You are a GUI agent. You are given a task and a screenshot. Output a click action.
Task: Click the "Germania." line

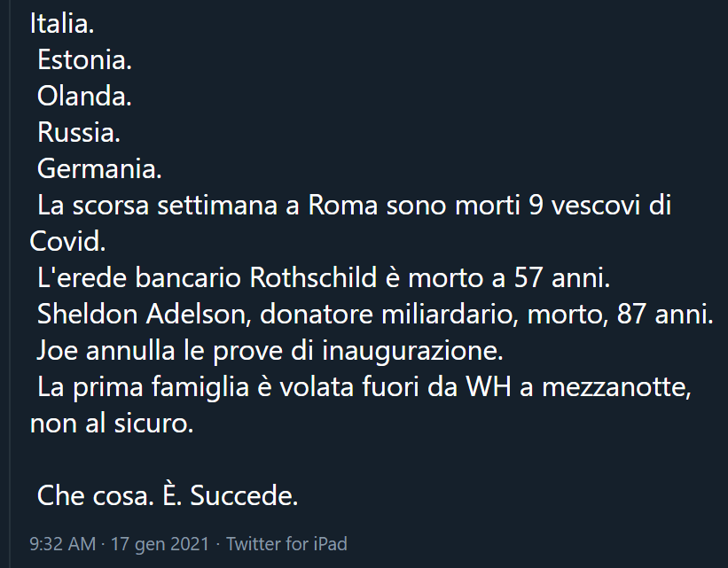99,169
